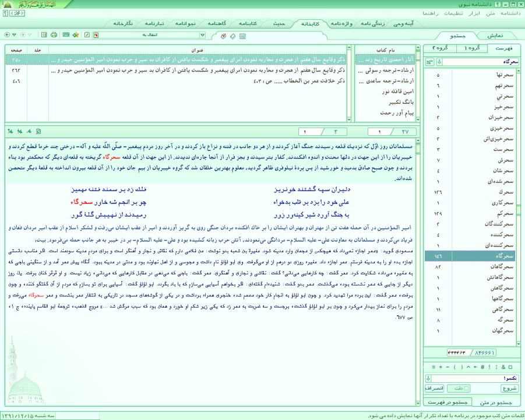Screen dimensions: 525x420
Task: Click the back navigation arrow icon
Action: 7,35
